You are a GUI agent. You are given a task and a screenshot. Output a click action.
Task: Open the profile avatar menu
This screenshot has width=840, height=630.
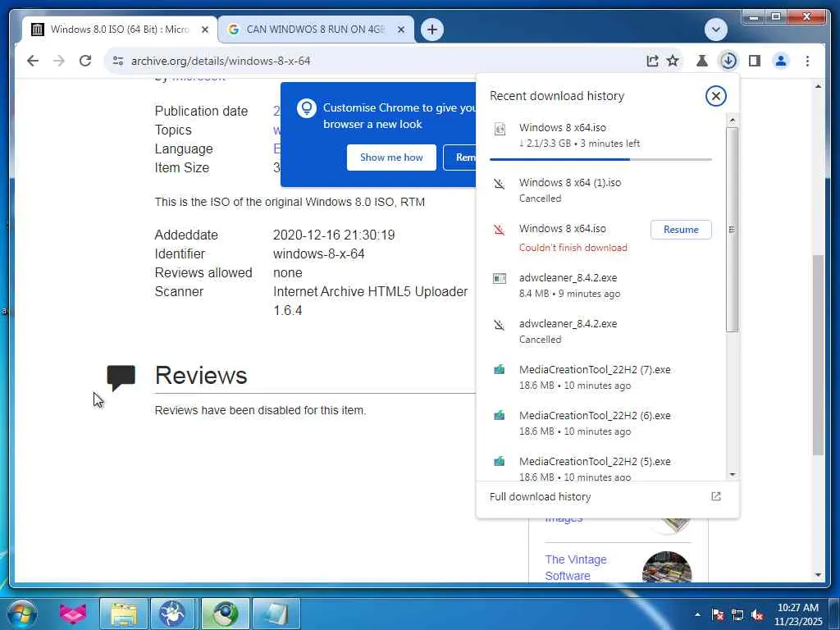click(781, 61)
